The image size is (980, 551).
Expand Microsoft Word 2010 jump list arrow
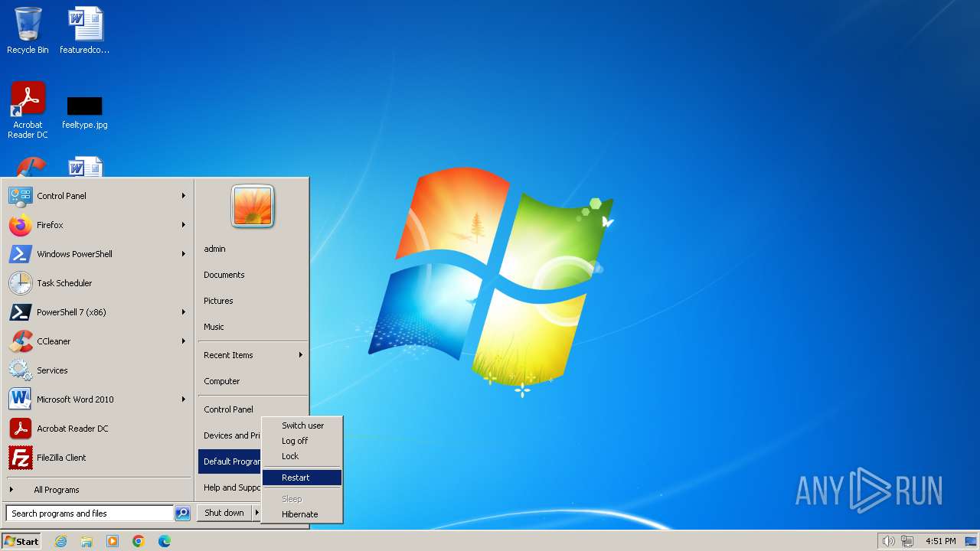(x=184, y=399)
